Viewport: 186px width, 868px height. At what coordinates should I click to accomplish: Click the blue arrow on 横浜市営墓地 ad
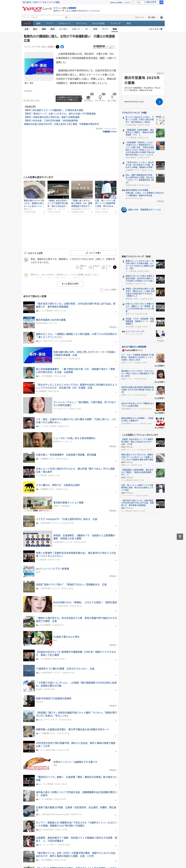pyautogui.click(x=159, y=101)
